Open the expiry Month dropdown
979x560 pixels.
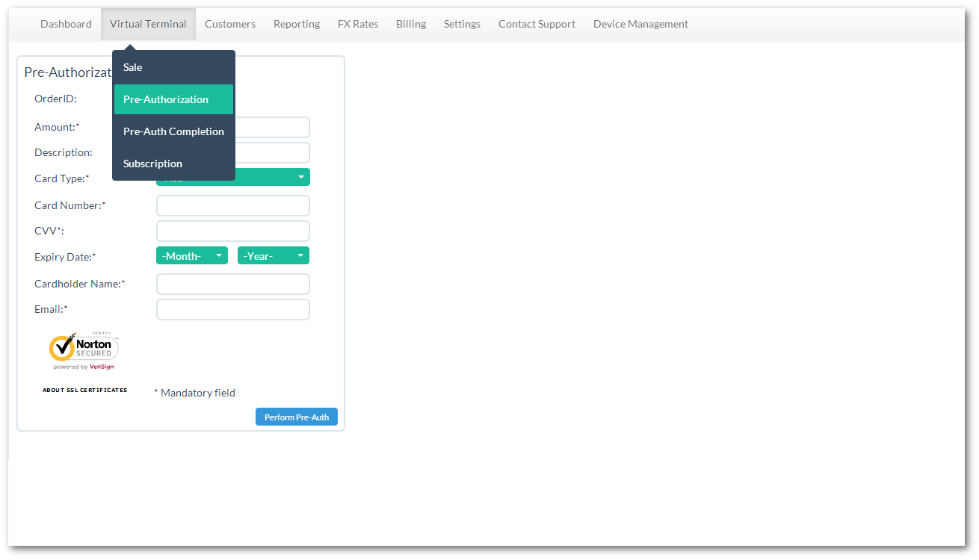tap(191, 256)
